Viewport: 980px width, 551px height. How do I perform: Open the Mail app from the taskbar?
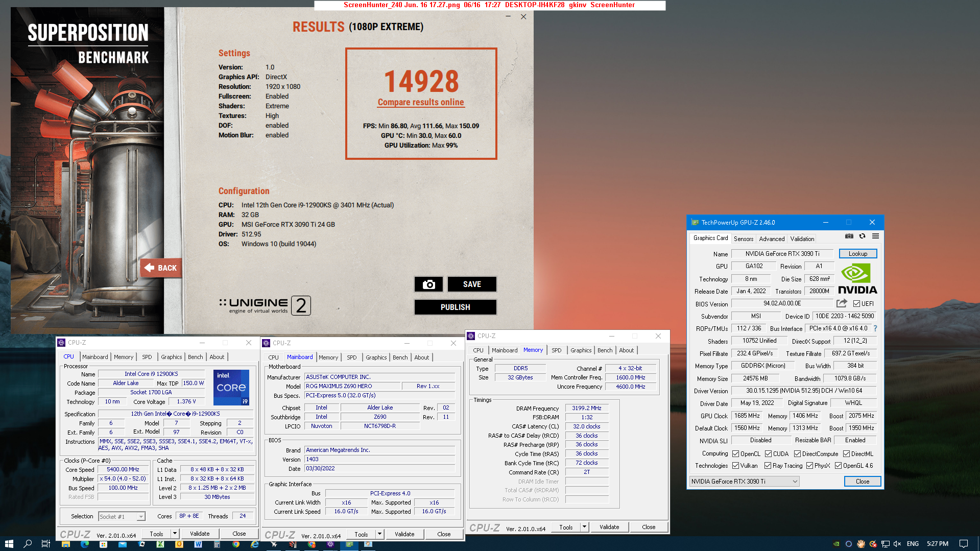(x=122, y=544)
